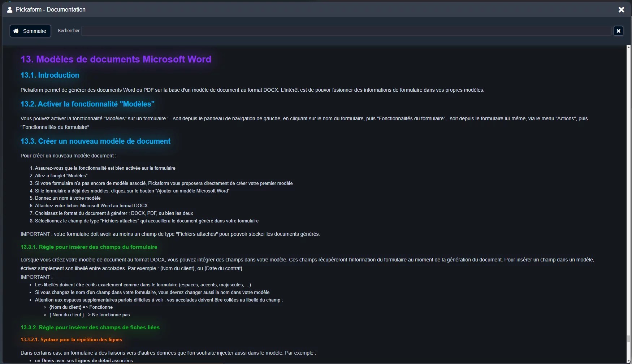Screen dimensions: 632x364
Task: Select heading 13.3.1. Règle pour insérer des champs
Action: click(89, 247)
